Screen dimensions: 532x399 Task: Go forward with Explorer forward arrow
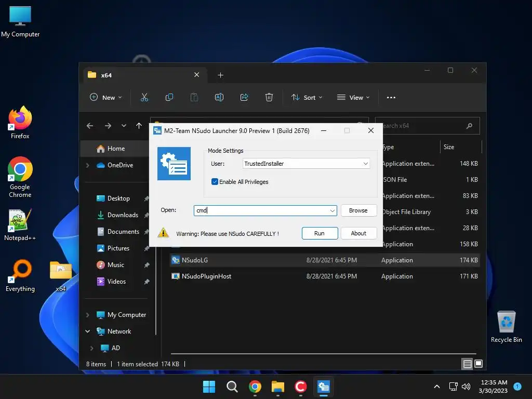point(108,126)
